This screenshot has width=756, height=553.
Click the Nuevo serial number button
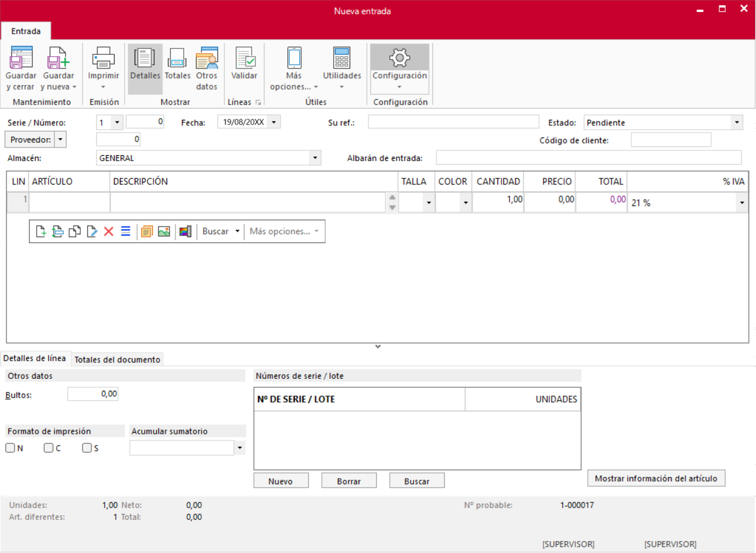click(x=281, y=481)
